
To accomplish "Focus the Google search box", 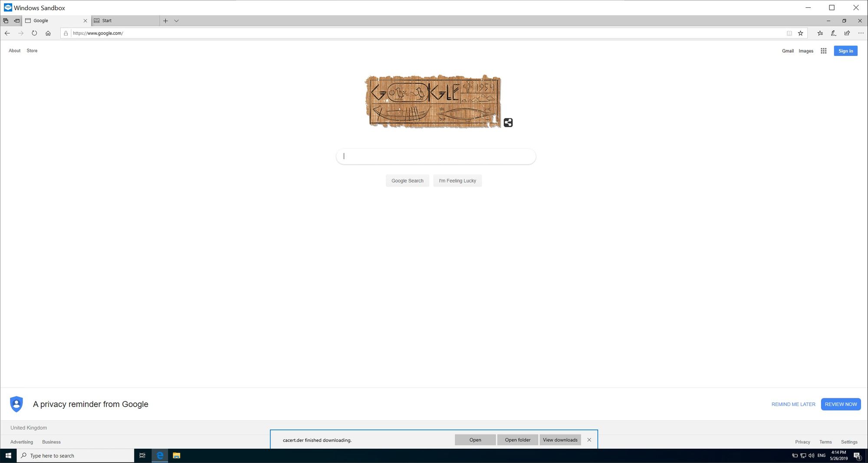I will (x=436, y=156).
